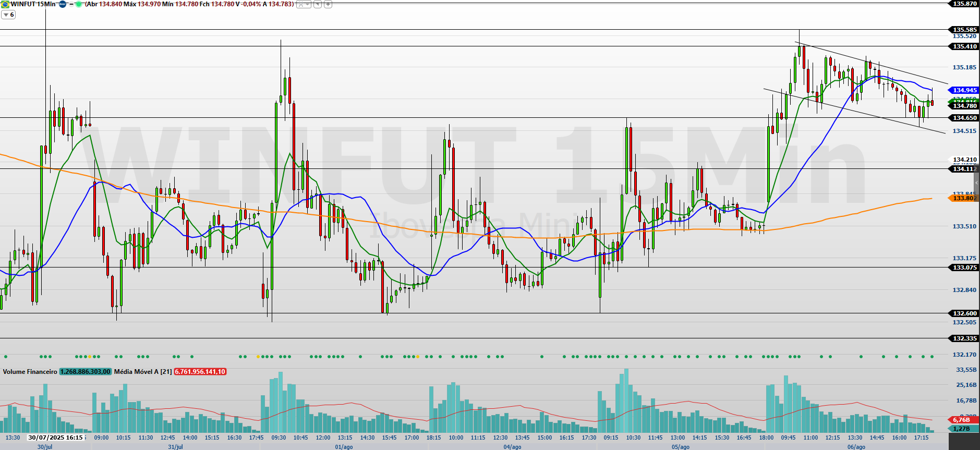Click the blue exchange logo after WINFUT 15Min
Viewport: 980px width, 450px height.
pyautogui.click(x=63, y=4)
